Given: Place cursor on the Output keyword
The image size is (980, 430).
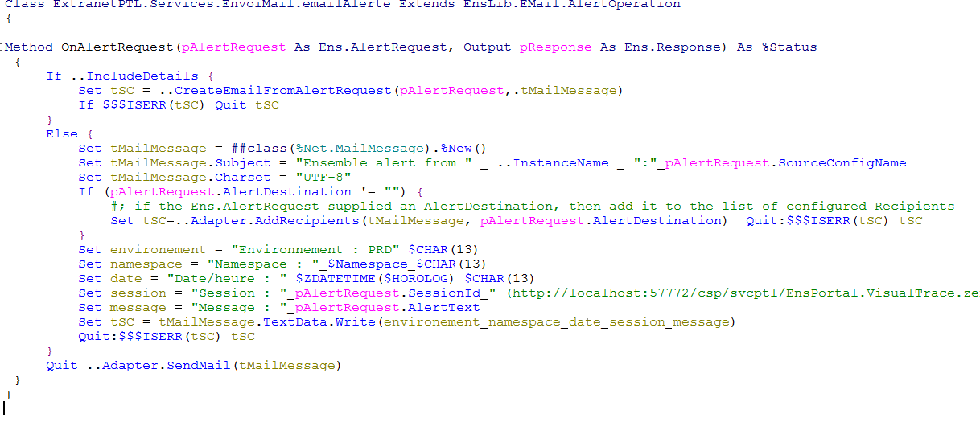Looking at the screenshot, I should pos(487,47).
